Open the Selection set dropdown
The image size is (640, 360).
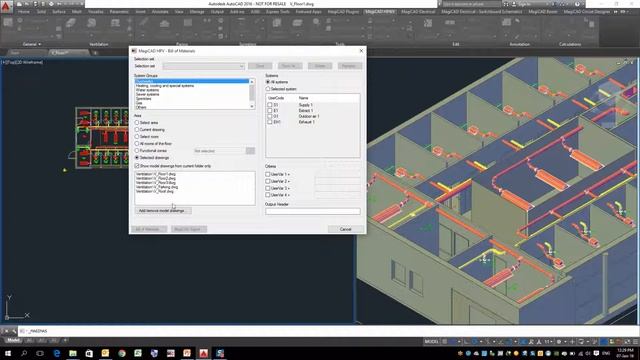(x=204, y=66)
